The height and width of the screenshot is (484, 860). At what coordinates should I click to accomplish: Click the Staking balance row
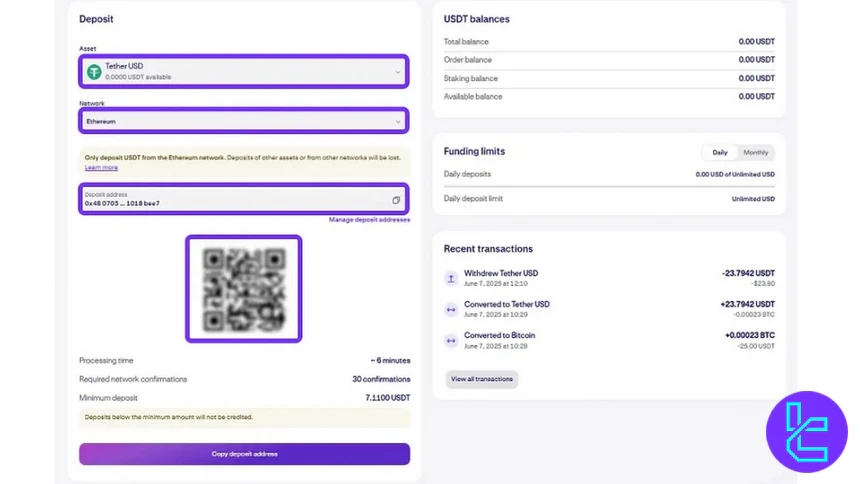[x=609, y=78]
